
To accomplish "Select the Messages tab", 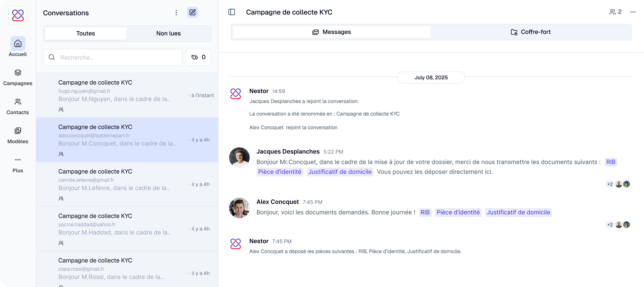I will tap(331, 32).
